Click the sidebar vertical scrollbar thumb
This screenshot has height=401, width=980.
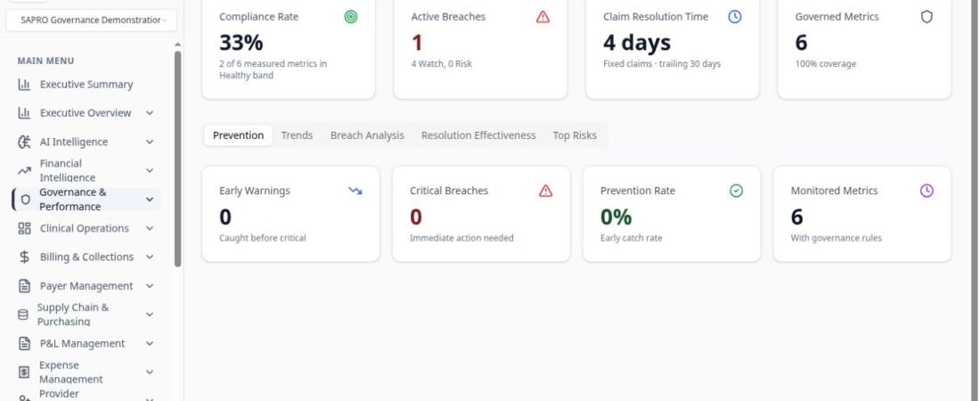[177, 159]
